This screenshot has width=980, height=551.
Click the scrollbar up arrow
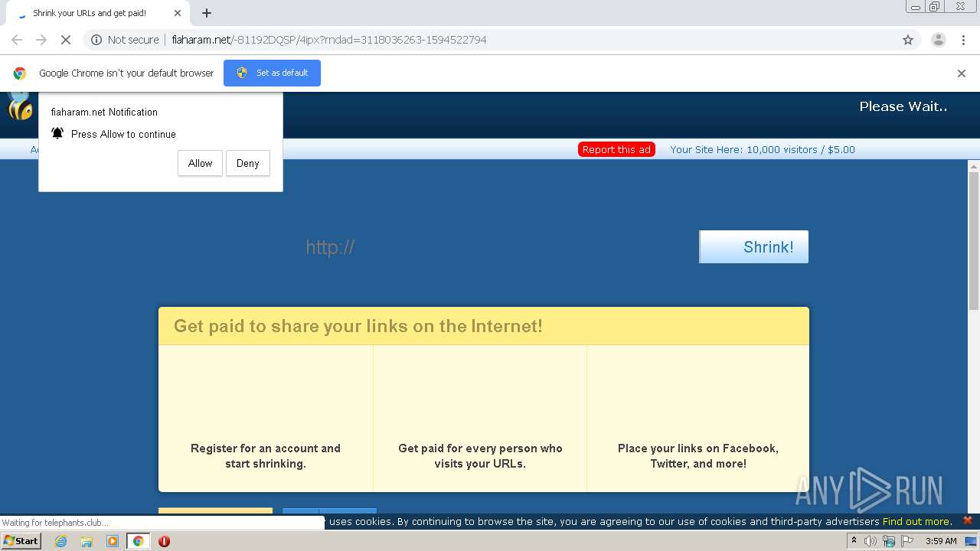pos(974,165)
